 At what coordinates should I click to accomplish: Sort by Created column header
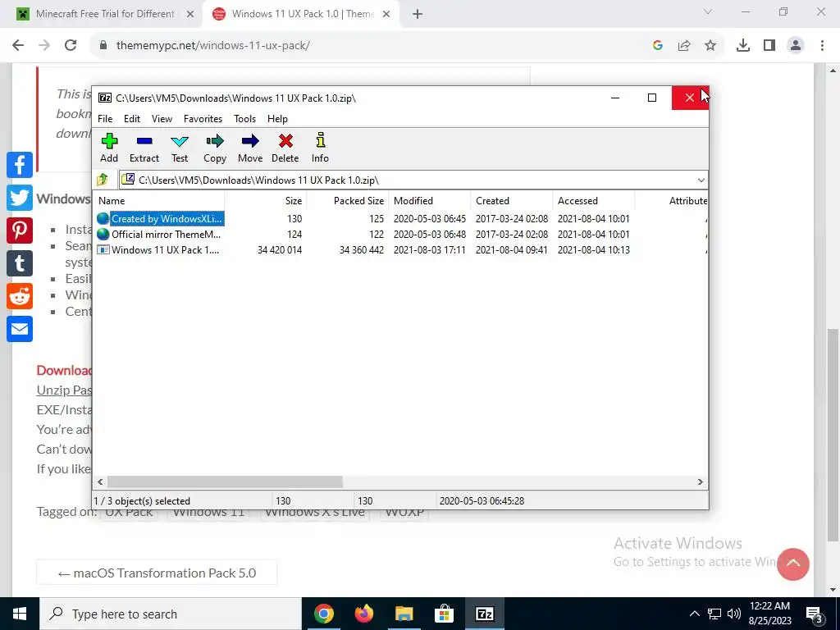coord(511,201)
